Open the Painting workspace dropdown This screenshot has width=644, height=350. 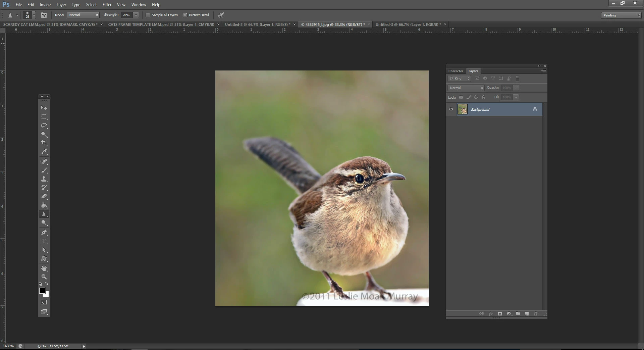point(621,15)
